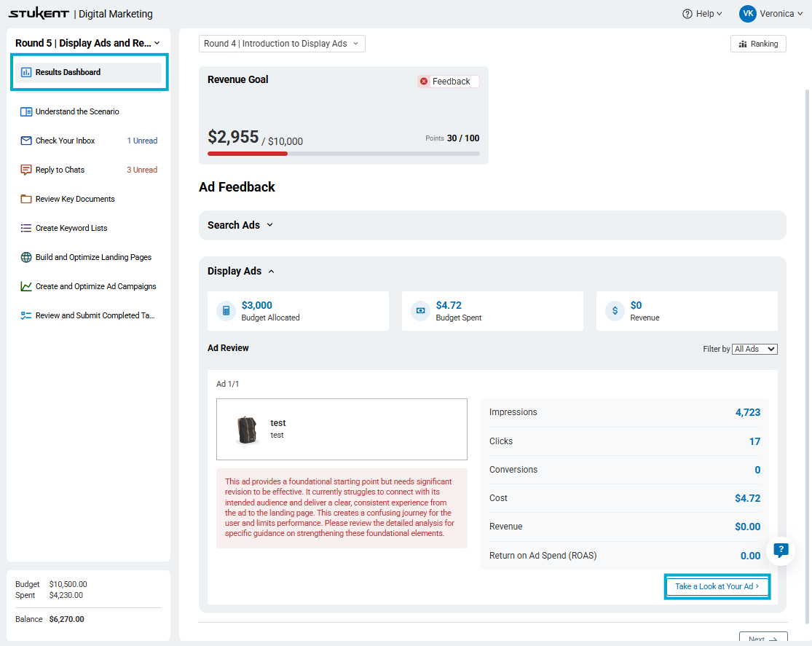
Task: Click the Create and Optimize Ad Campaigns graph icon
Action: (26, 286)
